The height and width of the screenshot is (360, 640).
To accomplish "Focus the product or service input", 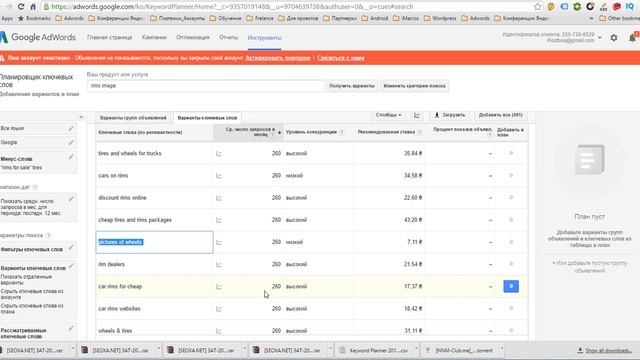I will 205,86.
